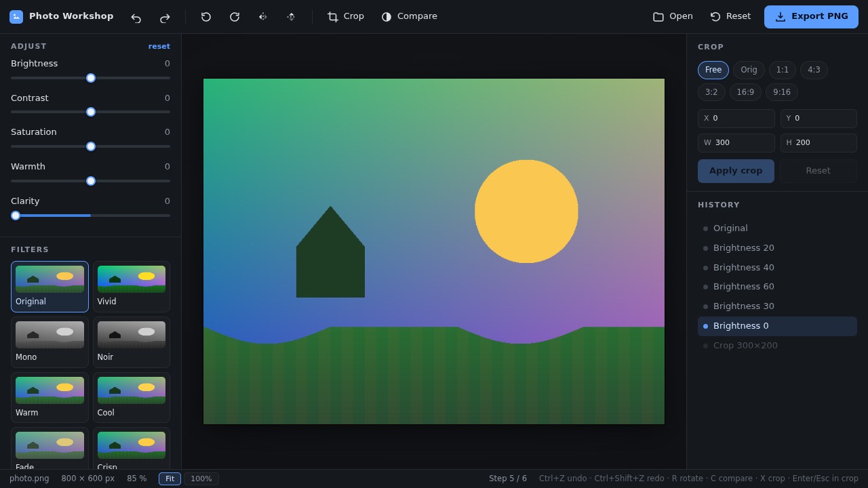Click the crop W input field
868x488 pixels.
click(x=736, y=143)
